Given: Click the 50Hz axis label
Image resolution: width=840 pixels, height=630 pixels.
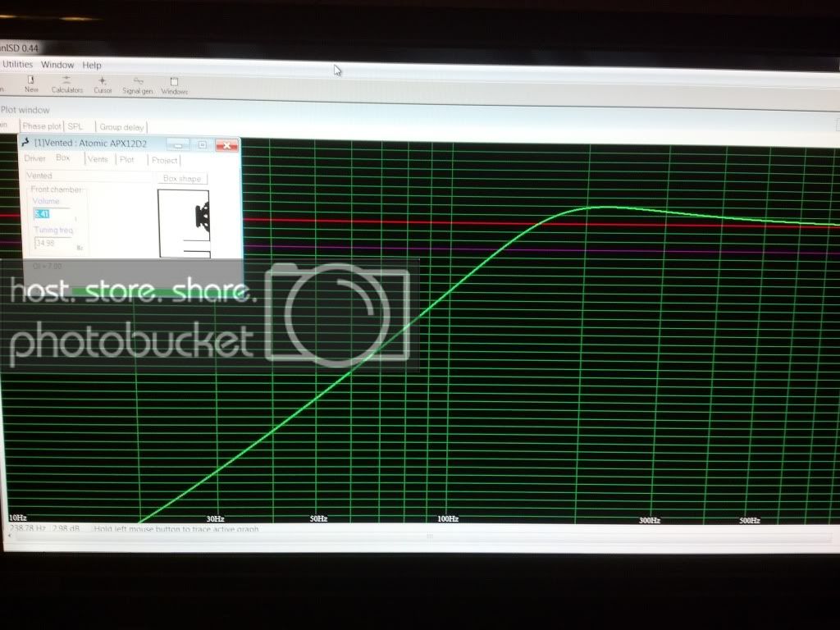Looking at the screenshot, I should pos(318,518).
